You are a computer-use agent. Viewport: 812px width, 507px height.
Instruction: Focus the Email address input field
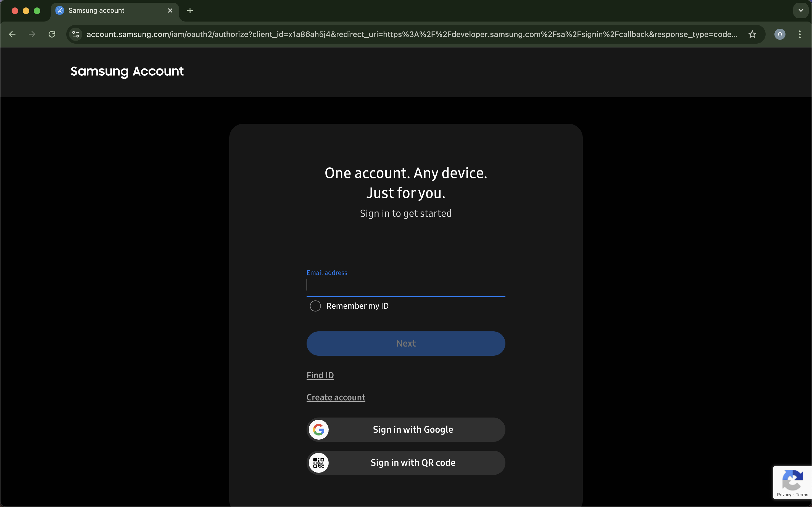tap(406, 285)
